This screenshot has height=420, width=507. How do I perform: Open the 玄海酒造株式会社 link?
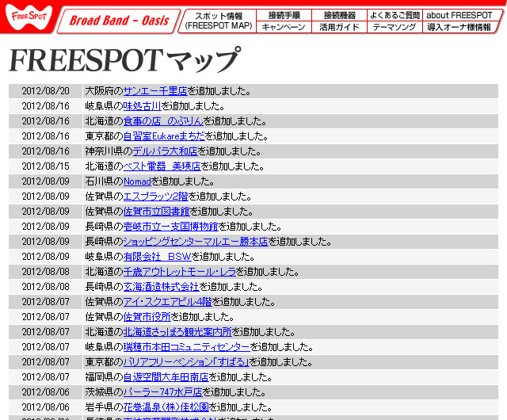pos(162,286)
